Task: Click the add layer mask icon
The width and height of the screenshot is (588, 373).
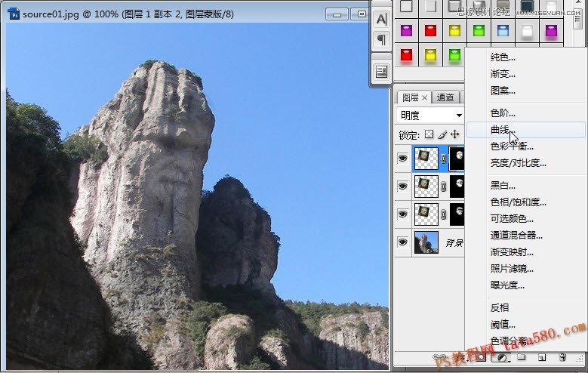Action: click(481, 357)
